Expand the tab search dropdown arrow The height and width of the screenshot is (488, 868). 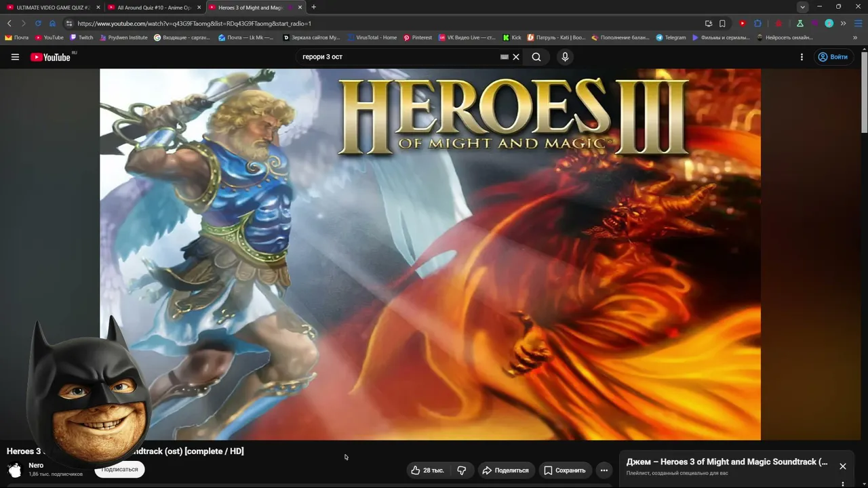[802, 7]
